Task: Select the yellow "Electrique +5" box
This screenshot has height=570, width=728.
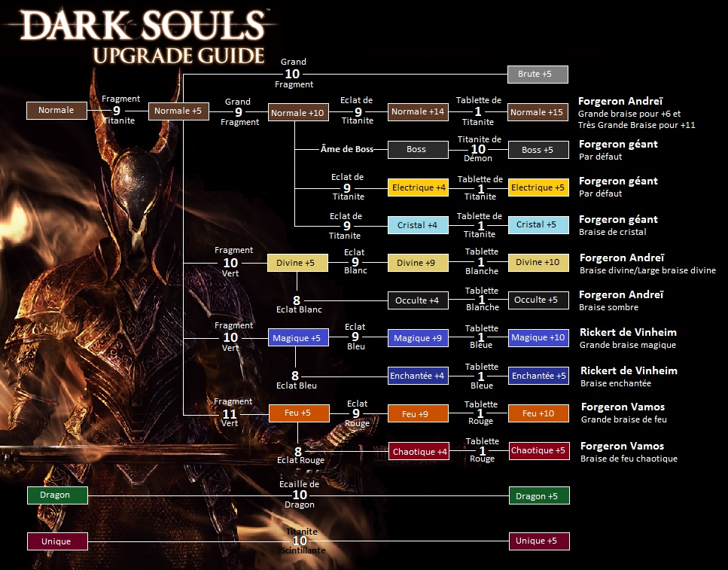Action: 538,187
